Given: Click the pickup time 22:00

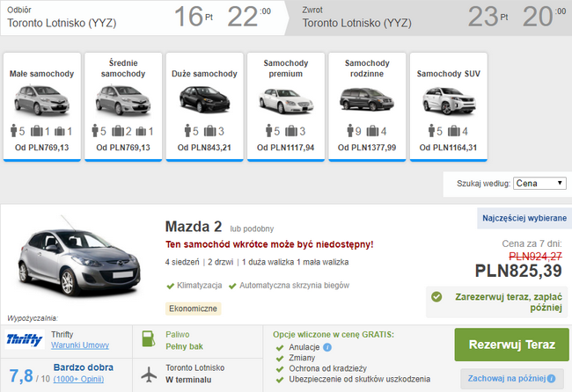Looking at the screenshot, I should click(x=249, y=17).
